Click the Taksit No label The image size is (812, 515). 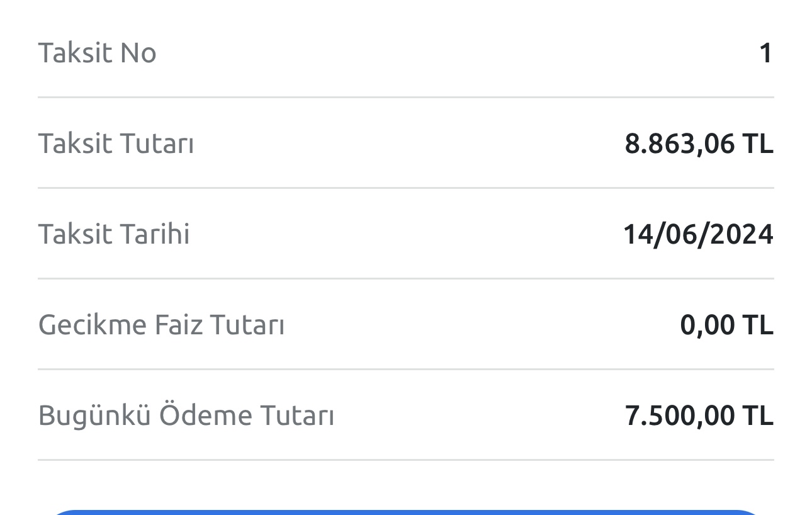pos(97,52)
